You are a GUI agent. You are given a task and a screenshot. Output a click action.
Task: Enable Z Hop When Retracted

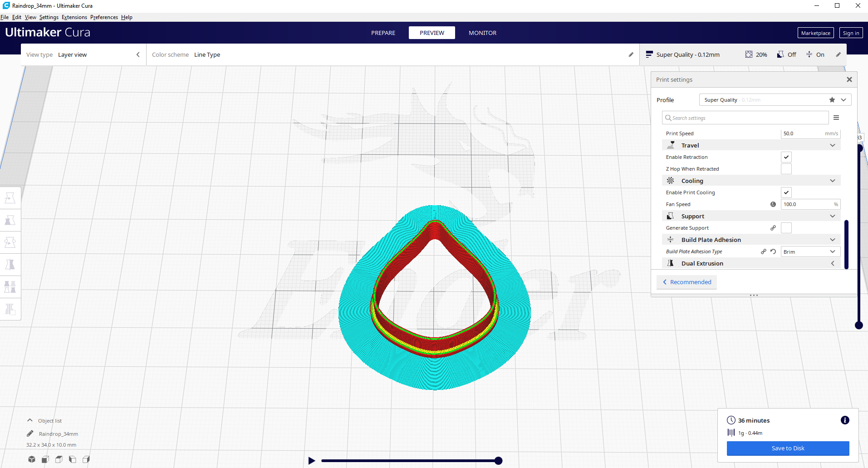[x=786, y=168]
